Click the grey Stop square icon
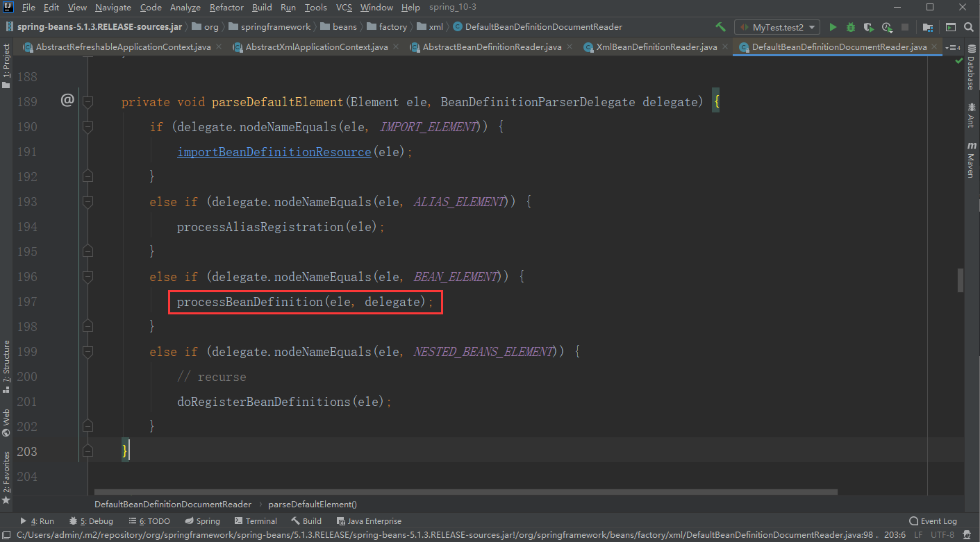The image size is (980, 542). point(905,27)
